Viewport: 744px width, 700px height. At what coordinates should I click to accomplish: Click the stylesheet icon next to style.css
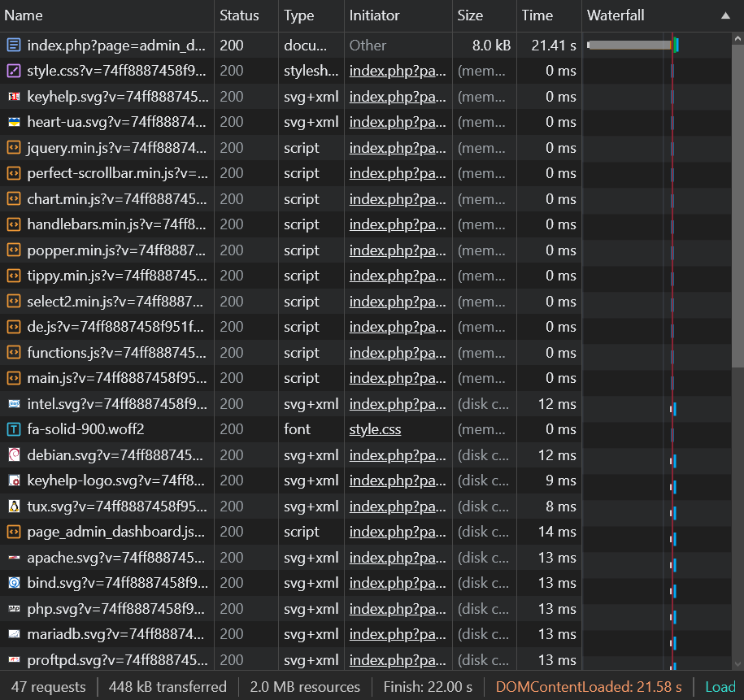pyautogui.click(x=14, y=71)
